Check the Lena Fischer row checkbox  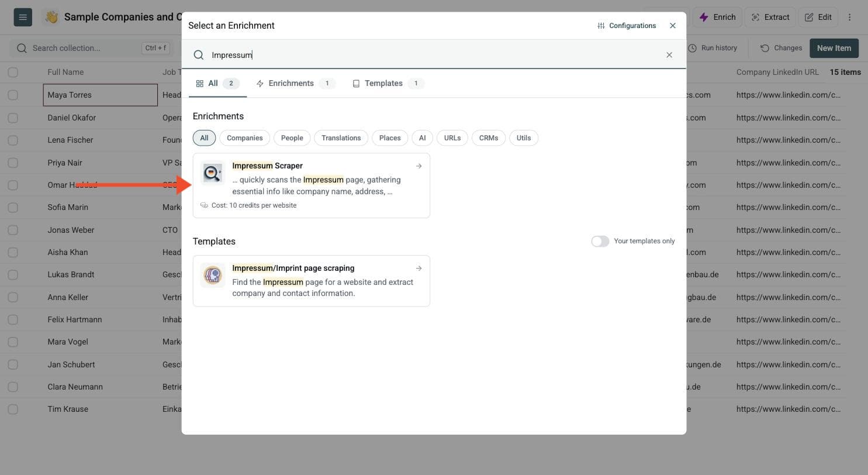click(13, 140)
